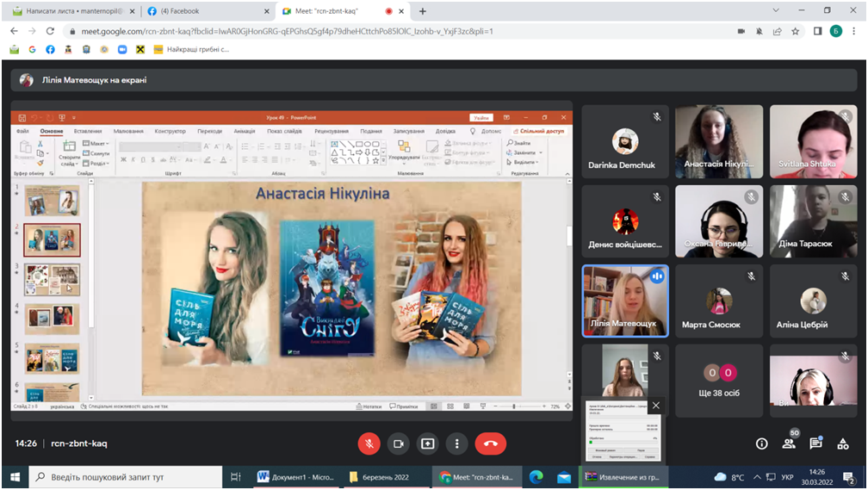The width and height of the screenshot is (868, 490).
Task: Open the Ще 38 осіб tile
Action: point(719,381)
